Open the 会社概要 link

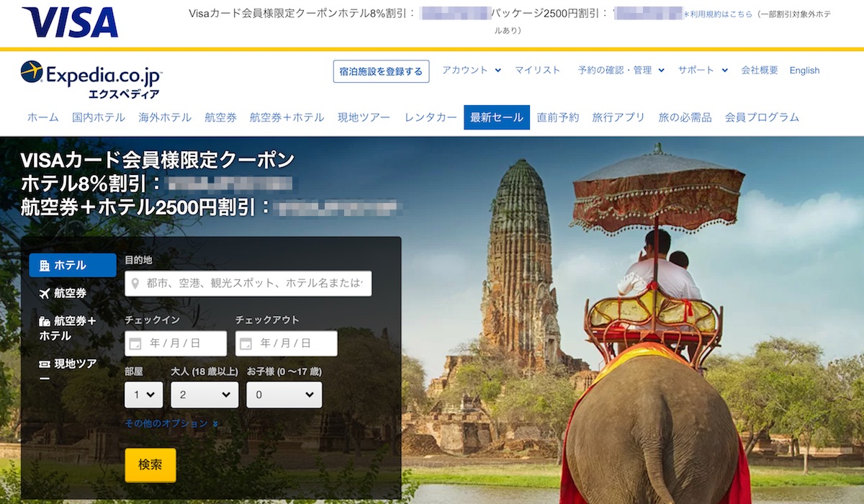tap(760, 70)
